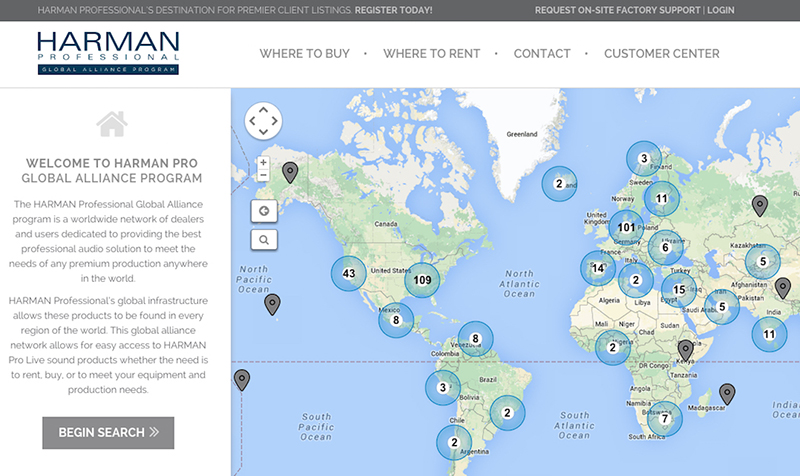Open the 3 cluster near Bolivia

pos(443,388)
